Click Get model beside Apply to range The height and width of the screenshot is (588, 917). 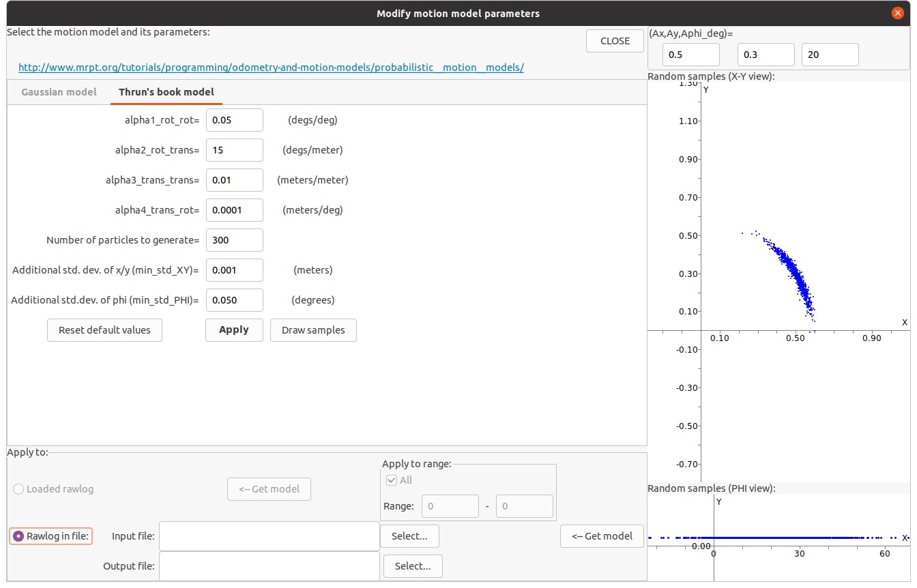[269, 489]
